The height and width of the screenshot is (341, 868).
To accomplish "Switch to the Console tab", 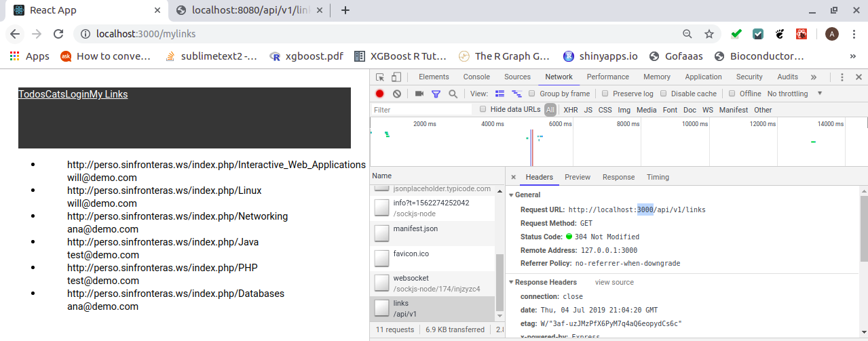I will pyautogui.click(x=476, y=77).
